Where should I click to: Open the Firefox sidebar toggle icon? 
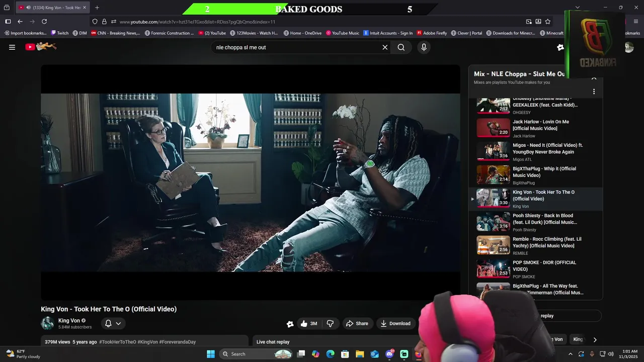pos(8,22)
